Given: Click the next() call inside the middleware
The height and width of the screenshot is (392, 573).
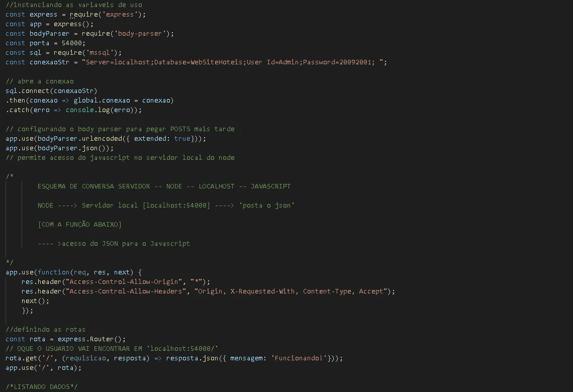Looking at the screenshot, I should tap(35, 301).
